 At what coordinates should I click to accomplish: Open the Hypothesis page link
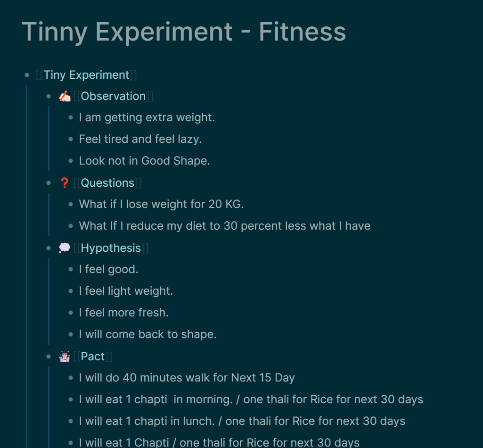coord(111,248)
